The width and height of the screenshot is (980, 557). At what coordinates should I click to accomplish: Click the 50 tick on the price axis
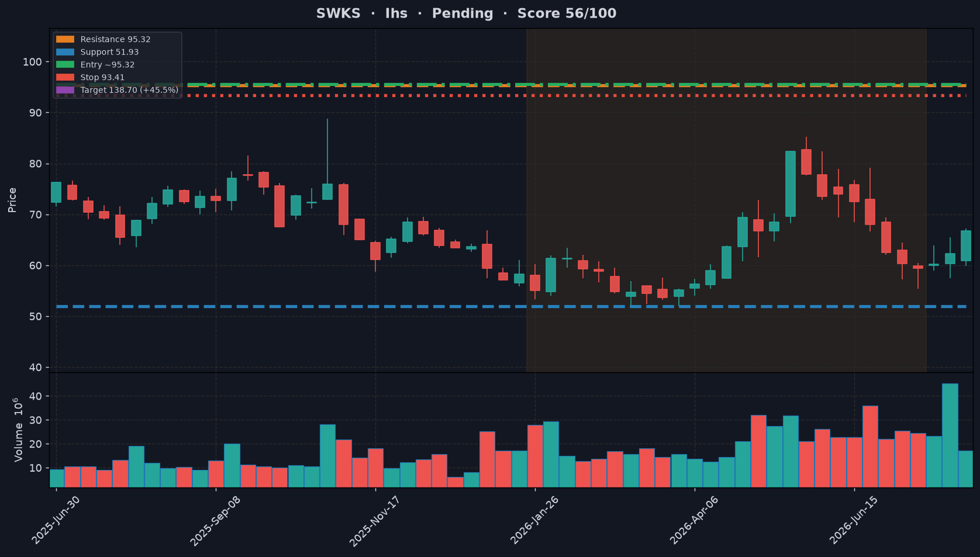(x=36, y=316)
